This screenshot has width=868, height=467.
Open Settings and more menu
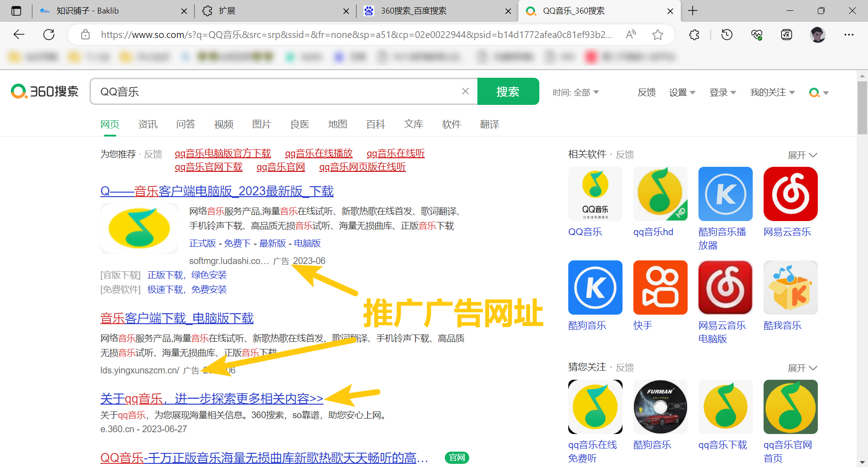point(849,34)
